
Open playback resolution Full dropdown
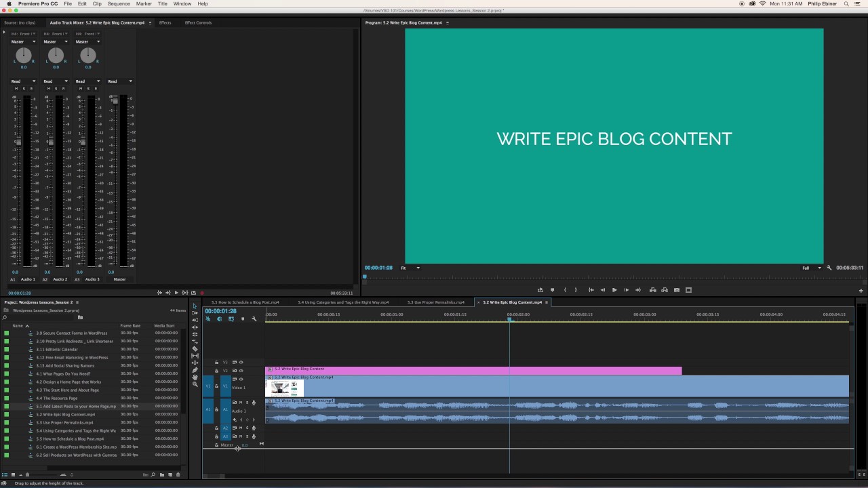coord(811,268)
